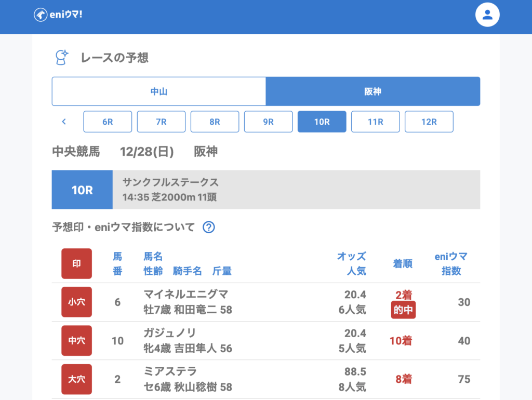Open the help question mark icon
Screen dimensions: 532x400
208,227
